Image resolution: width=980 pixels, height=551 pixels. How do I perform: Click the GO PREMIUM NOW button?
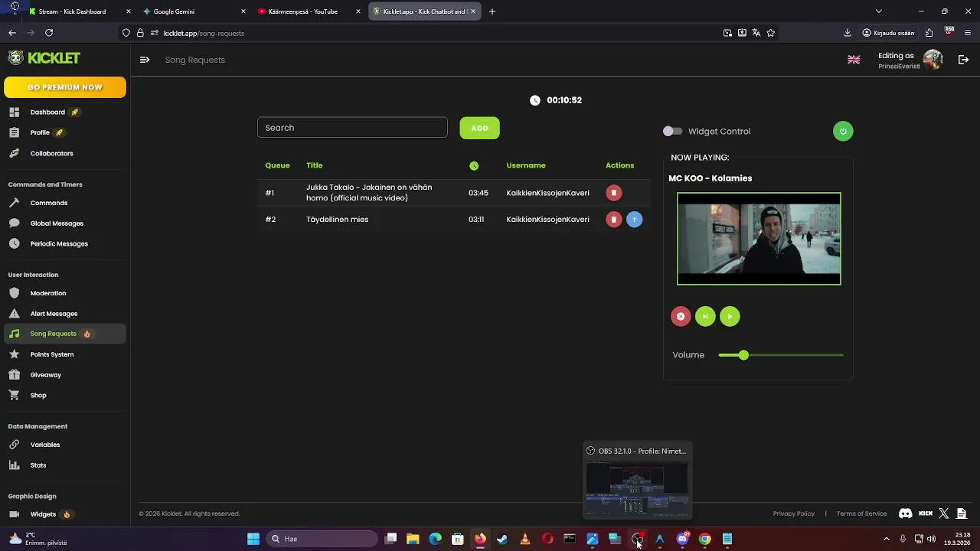(65, 87)
